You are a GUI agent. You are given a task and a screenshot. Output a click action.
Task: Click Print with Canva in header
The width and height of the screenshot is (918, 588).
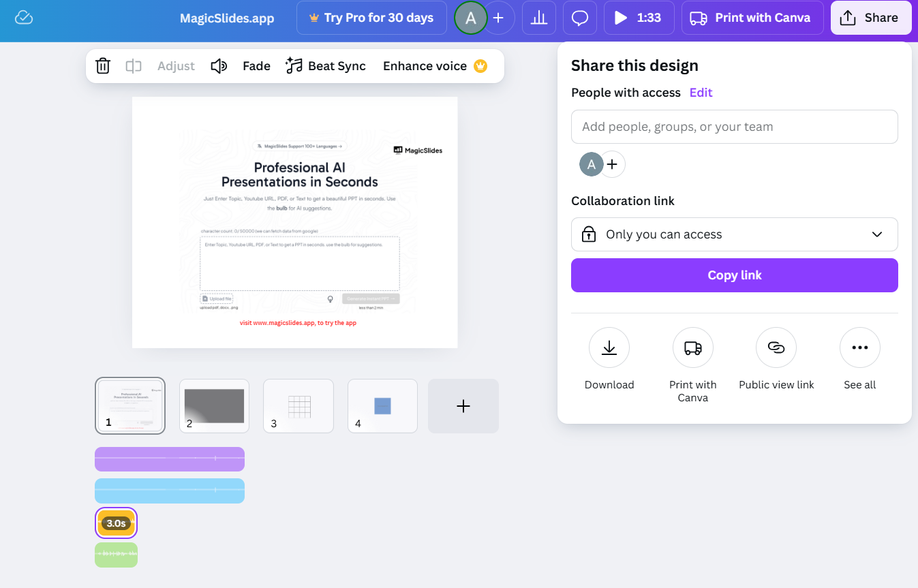pyautogui.click(x=752, y=18)
